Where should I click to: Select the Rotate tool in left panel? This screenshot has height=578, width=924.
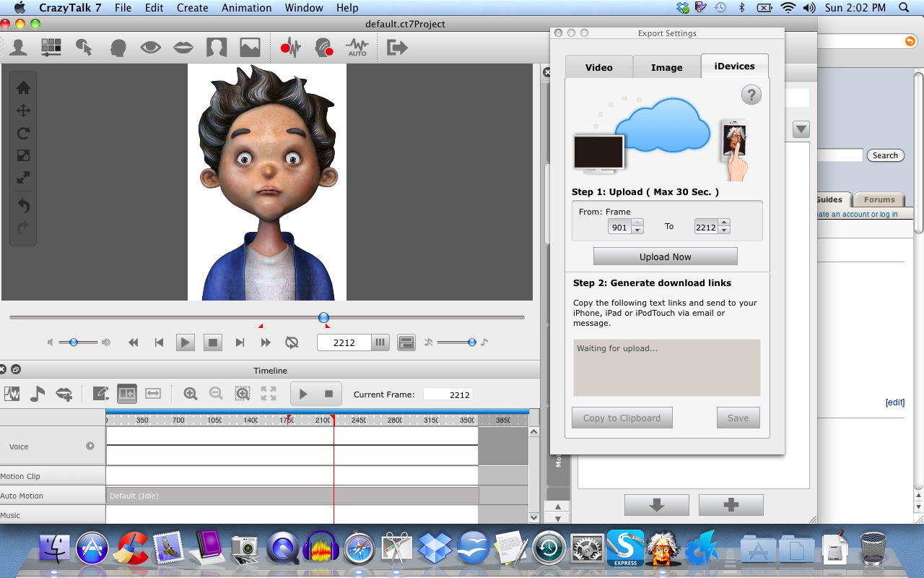pyautogui.click(x=23, y=133)
